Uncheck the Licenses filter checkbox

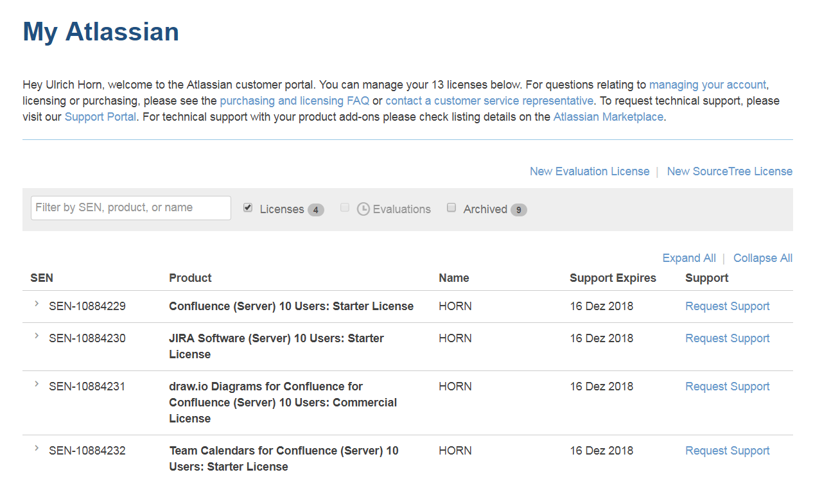[248, 208]
